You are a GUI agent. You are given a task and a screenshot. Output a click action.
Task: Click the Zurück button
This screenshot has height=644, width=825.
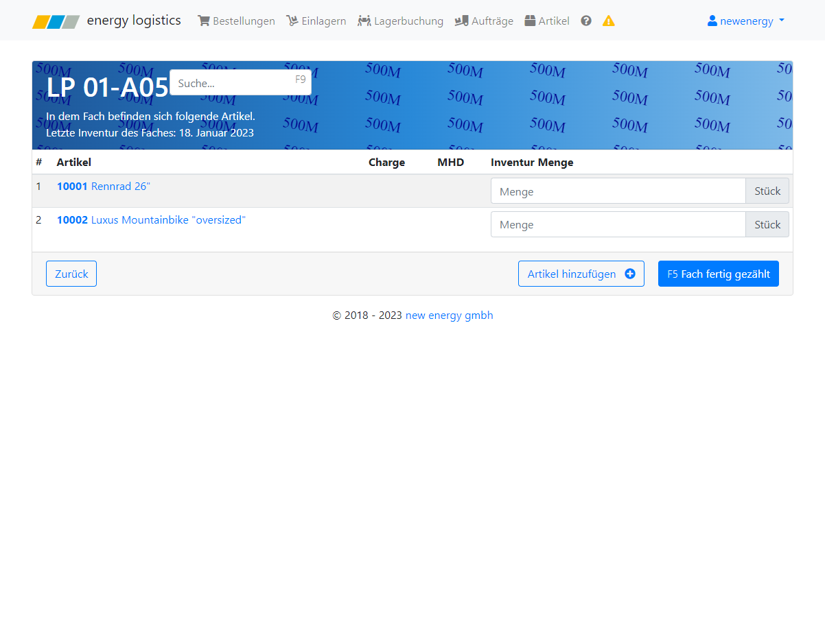point(71,274)
